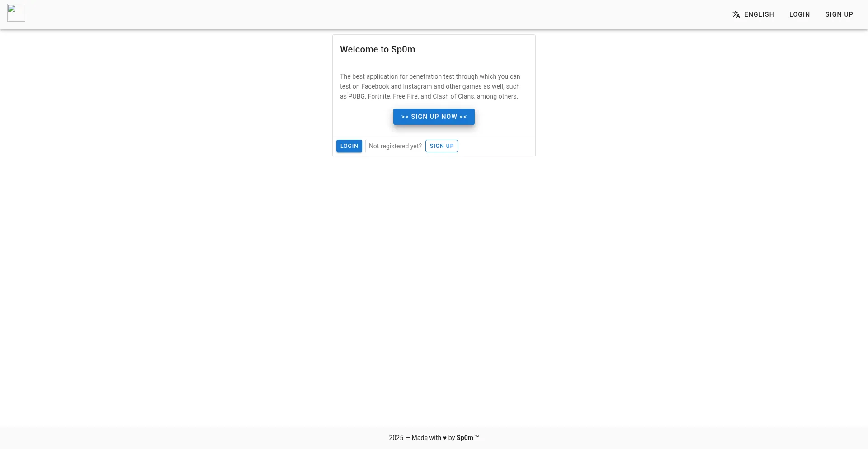Click the 'Not registered yet?' text
This screenshot has width=868, height=449.
click(395, 146)
